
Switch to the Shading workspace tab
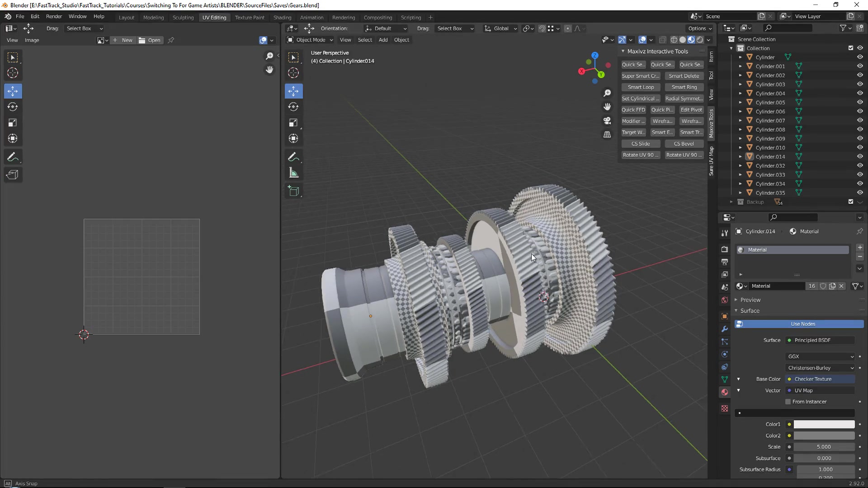[282, 18]
